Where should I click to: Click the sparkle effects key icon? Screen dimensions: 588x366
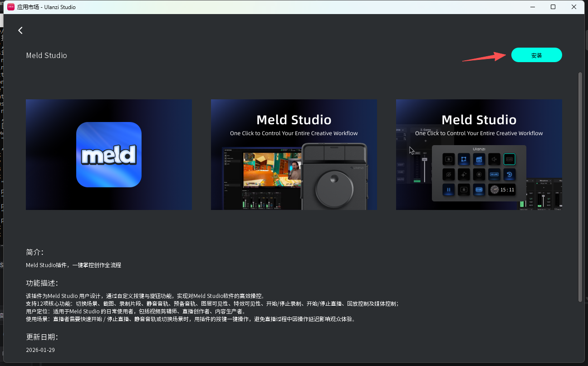[464, 174]
